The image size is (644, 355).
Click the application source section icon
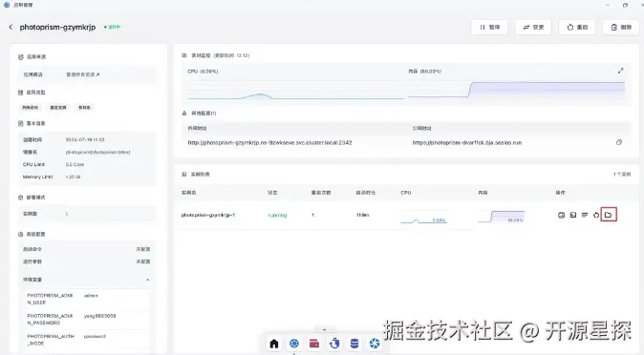[20, 57]
